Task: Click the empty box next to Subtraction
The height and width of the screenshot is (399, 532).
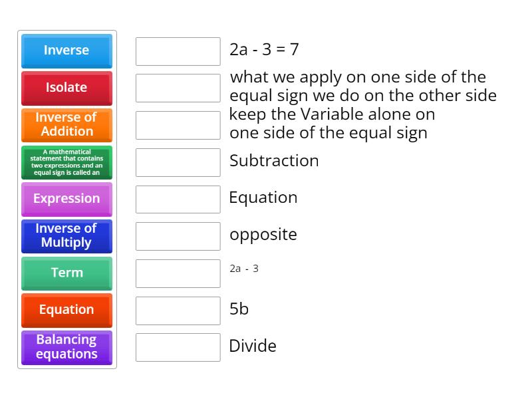Action: pyautogui.click(x=178, y=161)
